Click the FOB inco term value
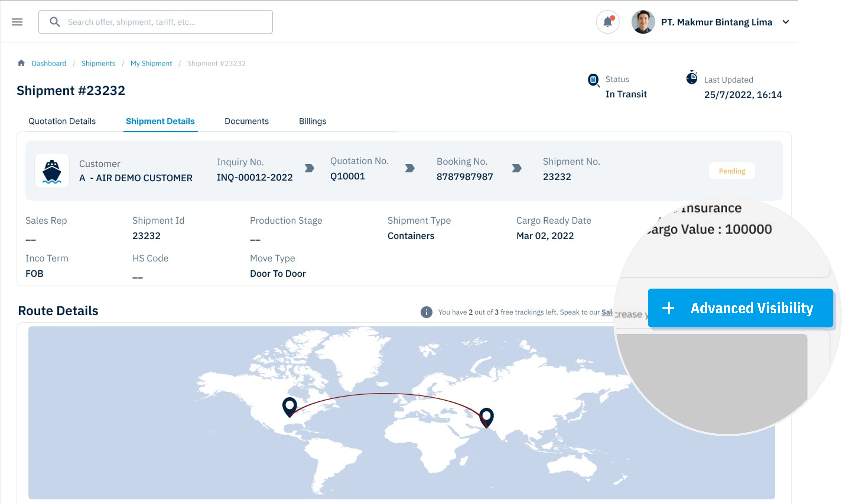 pos(34,274)
